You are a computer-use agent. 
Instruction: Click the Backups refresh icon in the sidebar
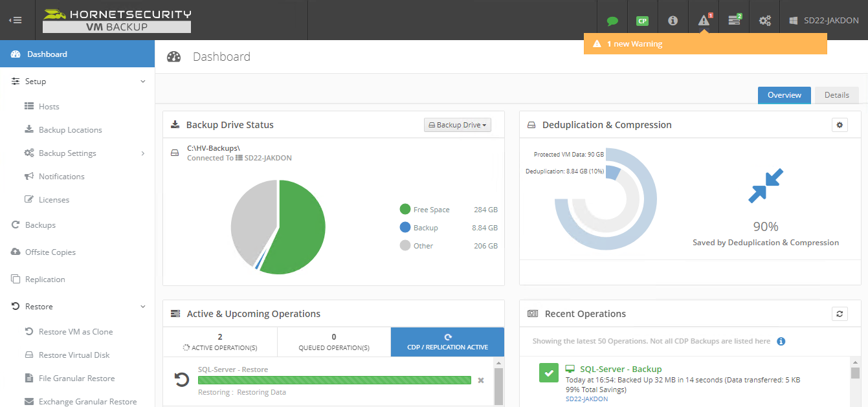16,225
